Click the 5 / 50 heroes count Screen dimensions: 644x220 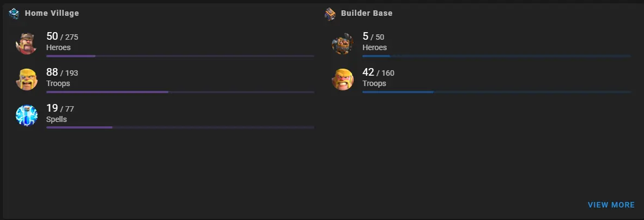373,36
